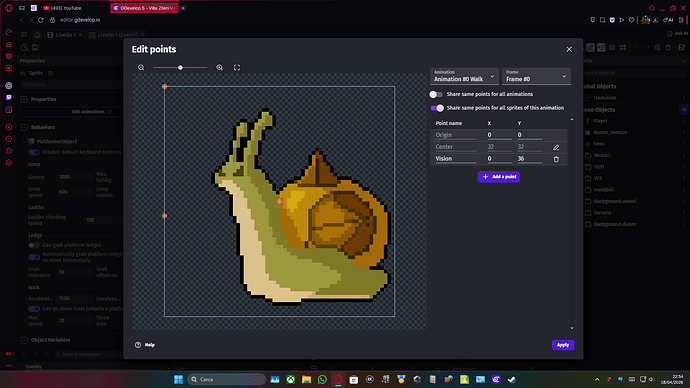
Task: Toggle Can go down from jumpthru platforms
Action: tap(34, 309)
